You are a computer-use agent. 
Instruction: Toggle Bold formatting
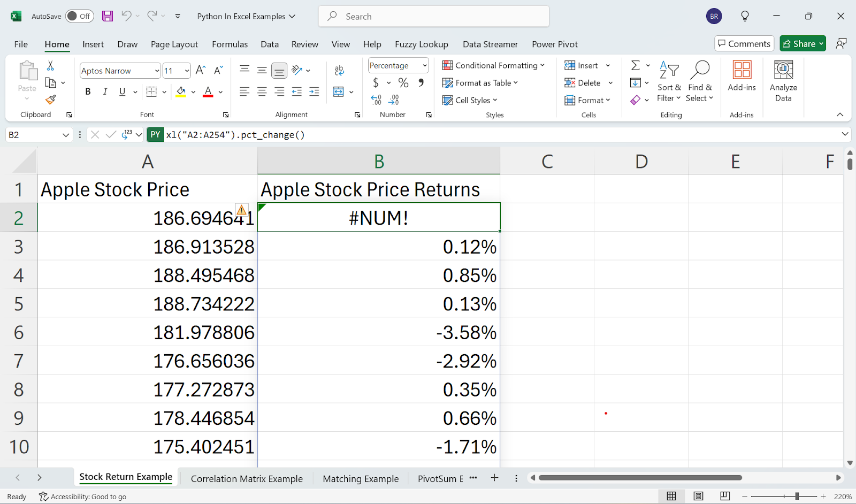click(88, 92)
